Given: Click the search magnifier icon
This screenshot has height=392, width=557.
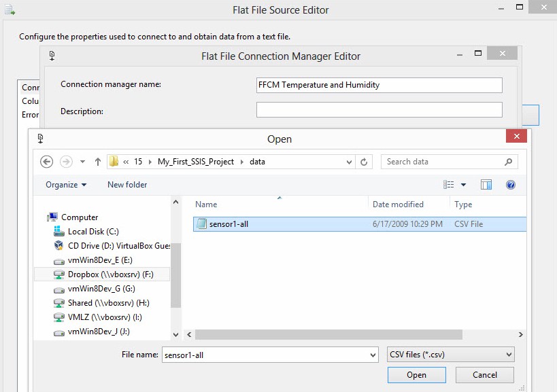Looking at the screenshot, I should coord(509,162).
